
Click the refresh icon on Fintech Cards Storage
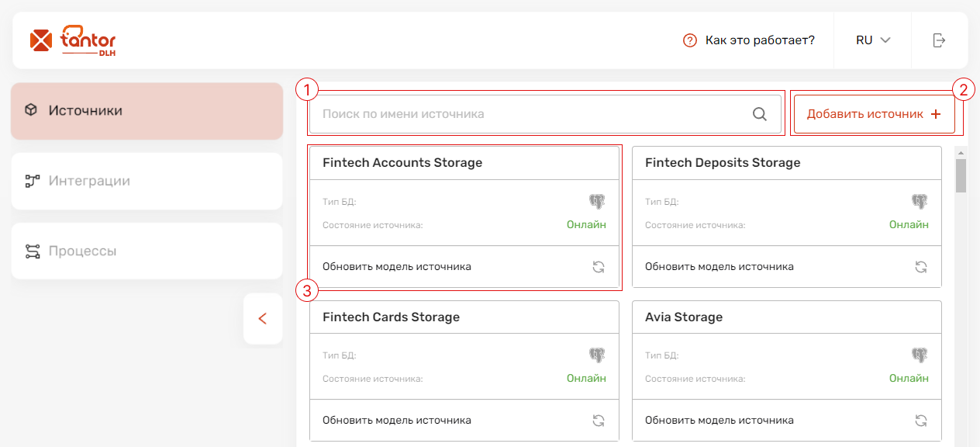tap(598, 421)
